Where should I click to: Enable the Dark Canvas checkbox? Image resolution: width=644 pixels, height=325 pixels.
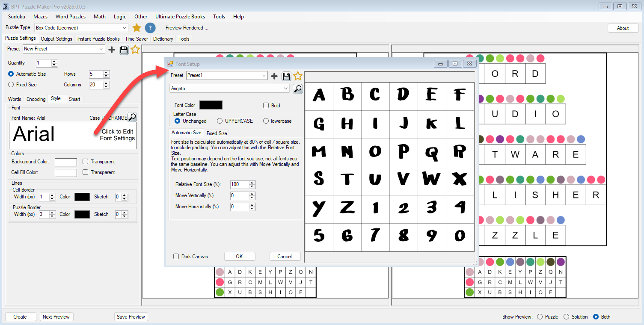point(176,257)
